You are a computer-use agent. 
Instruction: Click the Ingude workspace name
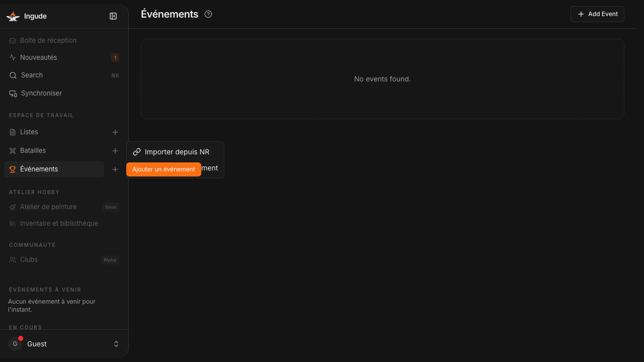(x=35, y=16)
